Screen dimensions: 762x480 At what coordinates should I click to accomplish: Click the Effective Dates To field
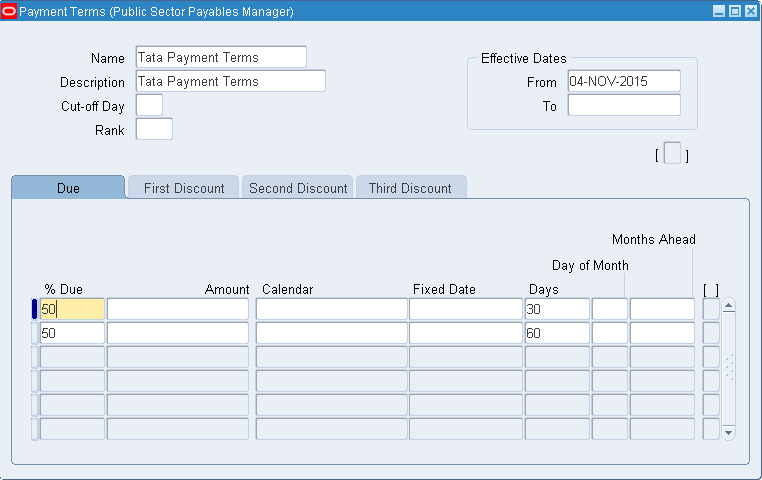point(624,105)
